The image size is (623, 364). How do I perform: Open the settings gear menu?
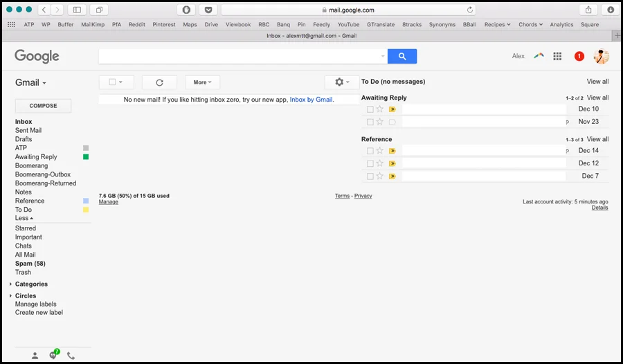pos(342,82)
